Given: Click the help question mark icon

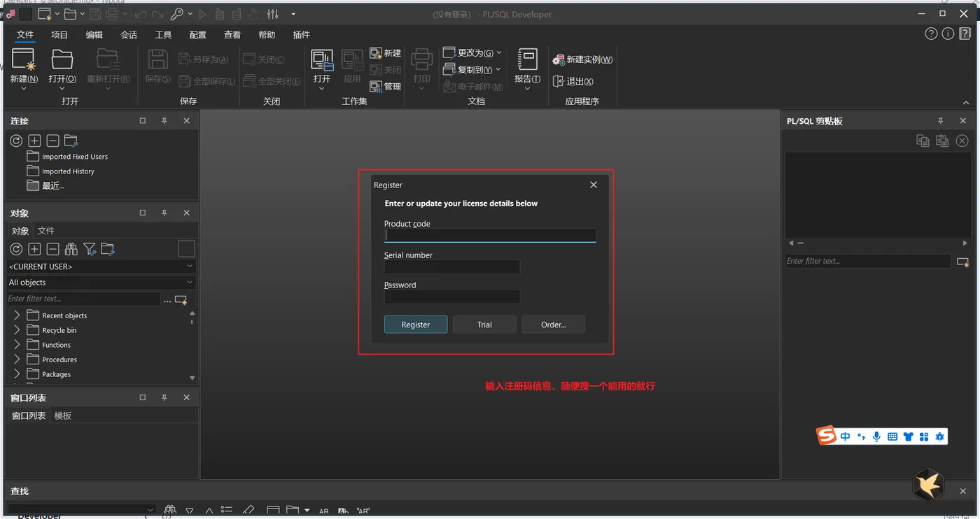Looking at the screenshot, I should click(x=931, y=34).
